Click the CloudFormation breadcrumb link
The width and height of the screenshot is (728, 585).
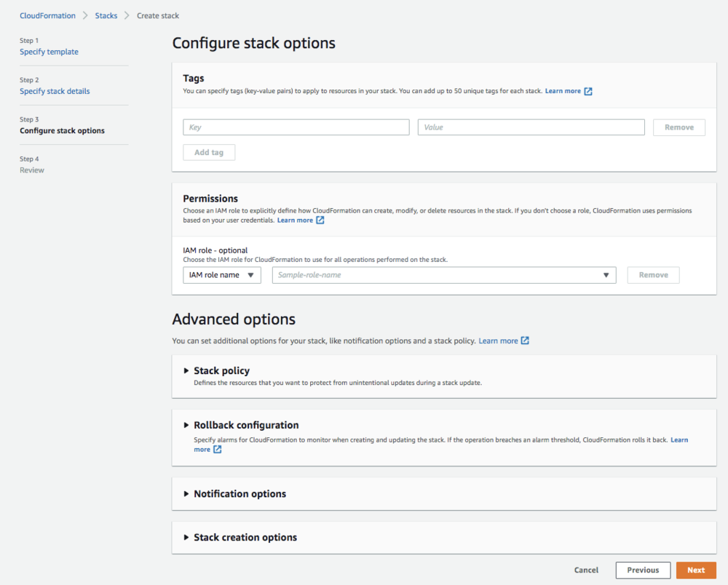tap(47, 15)
